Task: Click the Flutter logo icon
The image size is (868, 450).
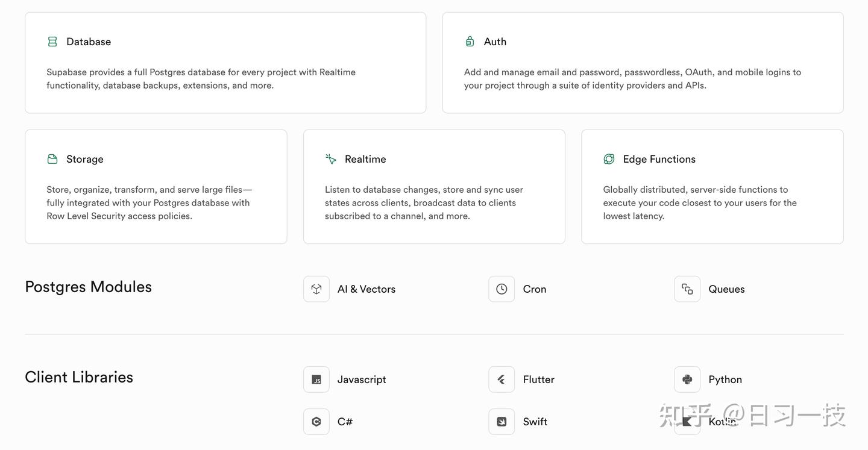Action: 502,380
